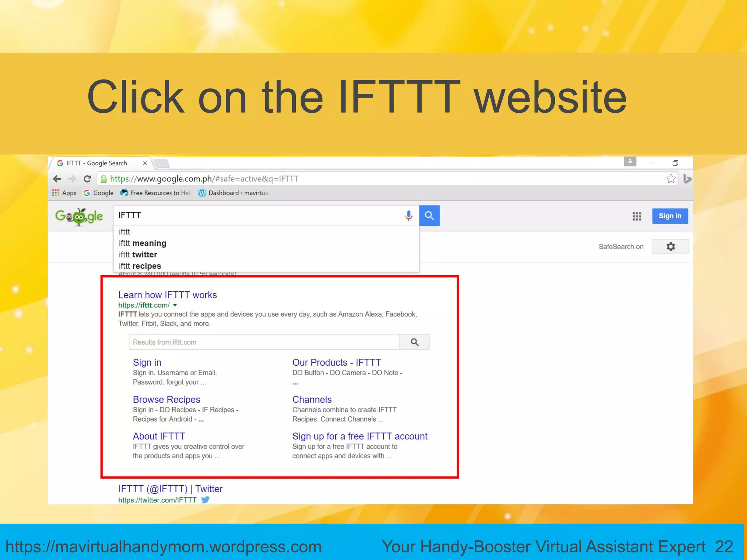Start voice search with the microphone icon
Viewport: 747px width, 560px height.
coord(409,215)
